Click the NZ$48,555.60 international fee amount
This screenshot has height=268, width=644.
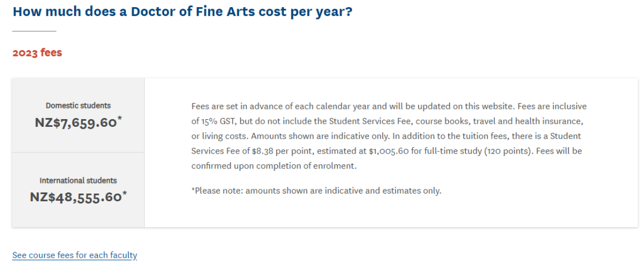coord(76,197)
